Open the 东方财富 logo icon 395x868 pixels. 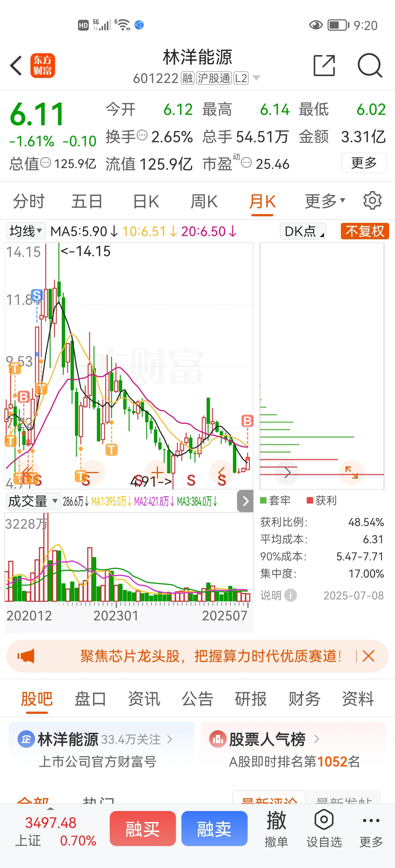tap(43, 66)
